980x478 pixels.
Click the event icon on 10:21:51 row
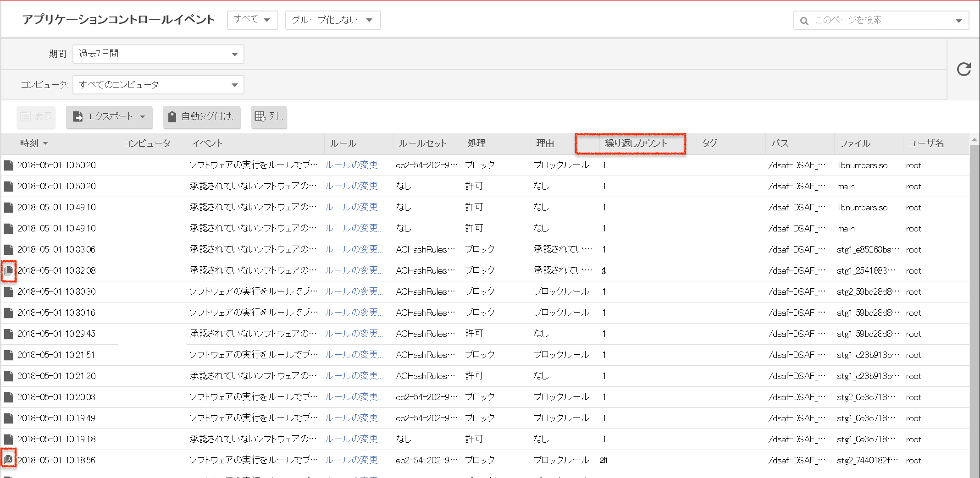pyautogui.click(x=8, y=355)
